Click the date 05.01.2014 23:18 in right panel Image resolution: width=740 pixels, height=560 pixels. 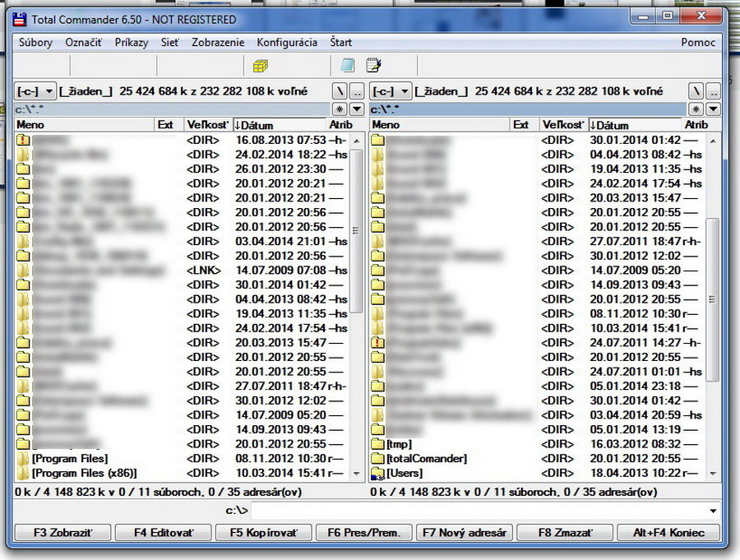[636, 386]
